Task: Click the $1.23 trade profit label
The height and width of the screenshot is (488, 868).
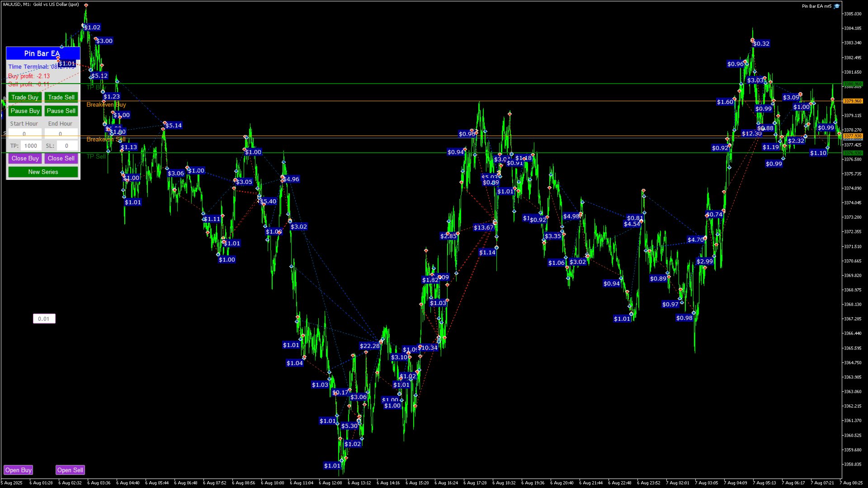Action: (x=112, y=97)
